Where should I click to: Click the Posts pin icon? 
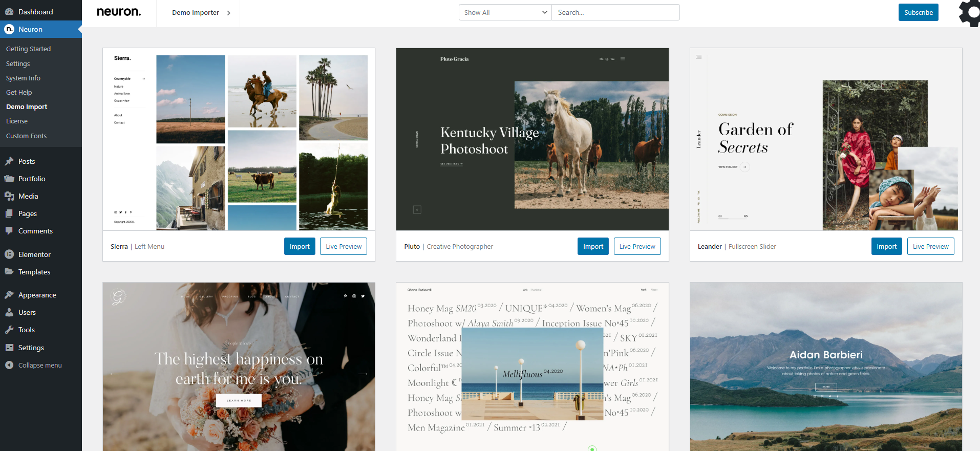(9, 161)
